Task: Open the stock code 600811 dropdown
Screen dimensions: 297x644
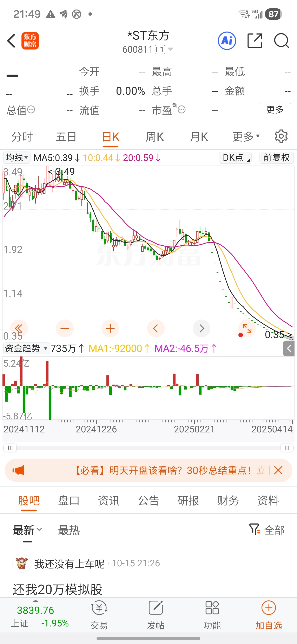Action: [x=148, y=50]
